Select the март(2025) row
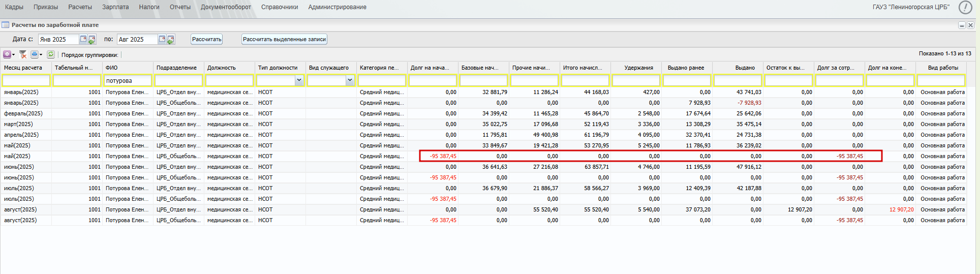The width and height of the screenshot is (980, 274). (483, 124)
